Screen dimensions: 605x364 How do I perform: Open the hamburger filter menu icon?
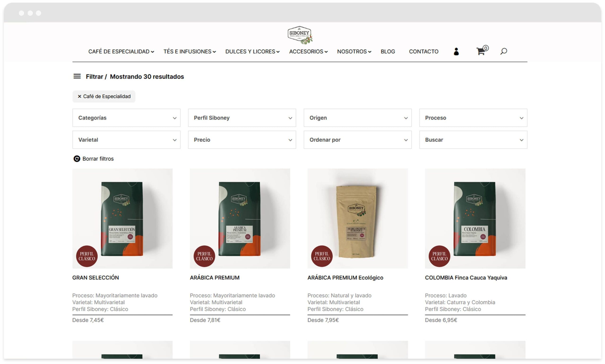(77, 76)
